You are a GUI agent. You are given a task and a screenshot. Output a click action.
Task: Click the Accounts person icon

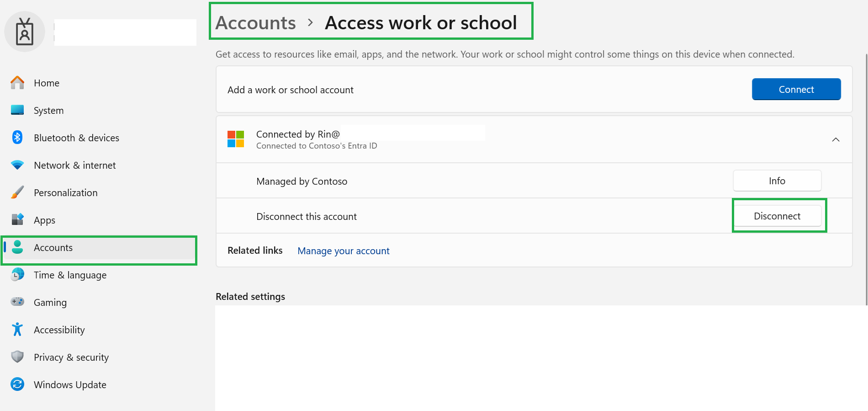[17, 247]
